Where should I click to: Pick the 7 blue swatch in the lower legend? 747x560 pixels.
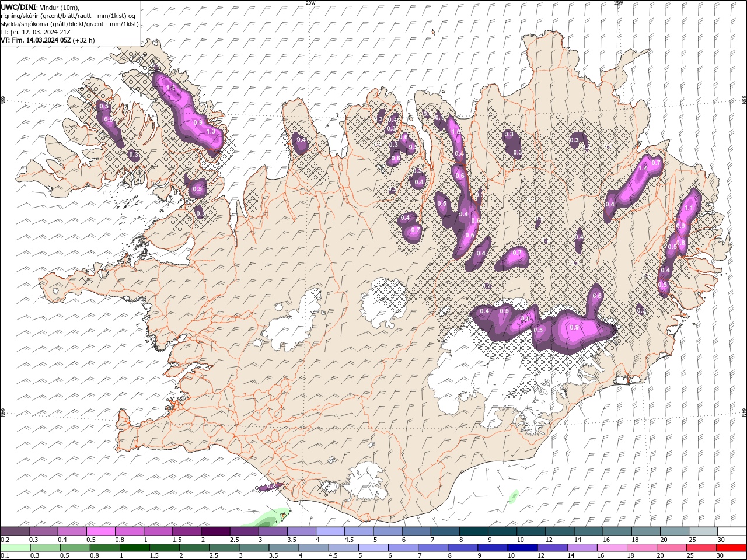[x=433, y=548]
